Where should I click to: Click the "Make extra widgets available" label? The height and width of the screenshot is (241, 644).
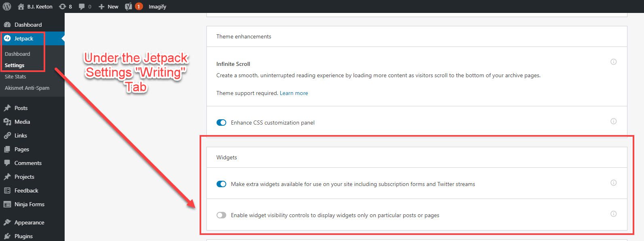click(353, 184)
